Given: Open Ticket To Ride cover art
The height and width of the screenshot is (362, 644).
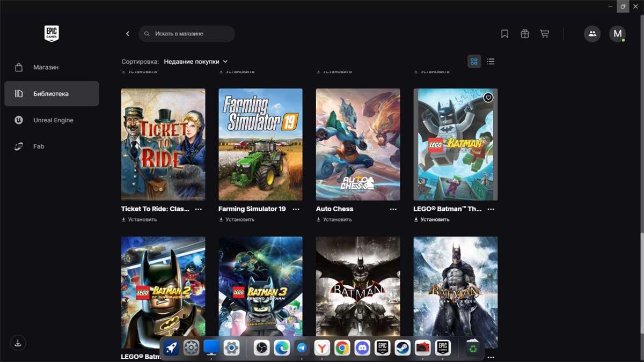Looking at the screenshot, I should click(x=163, y=145).
